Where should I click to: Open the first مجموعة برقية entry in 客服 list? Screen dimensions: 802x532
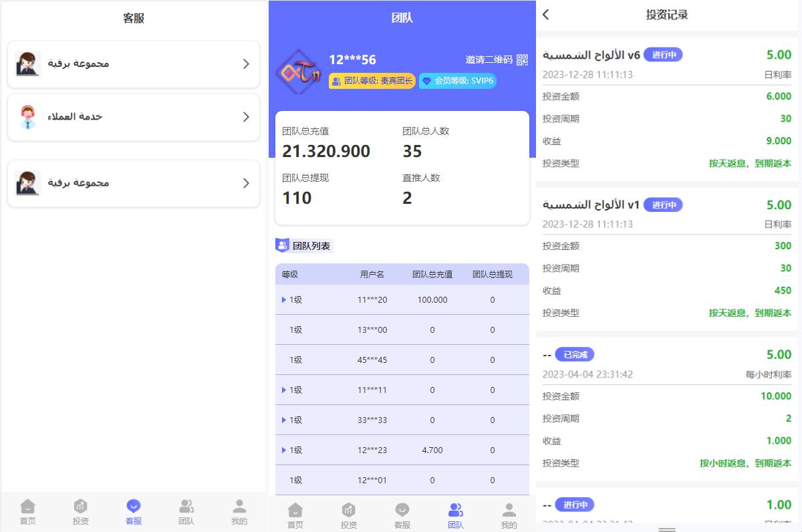(134, 64)
